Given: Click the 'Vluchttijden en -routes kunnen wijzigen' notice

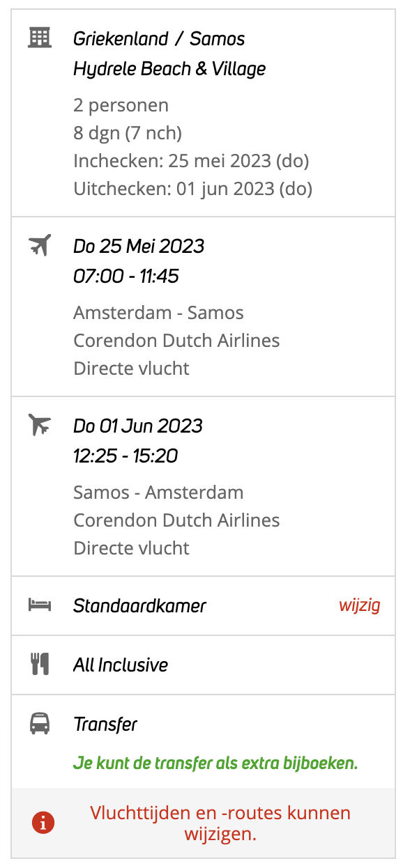Looking at the screenshot, I should pos(220,823).
